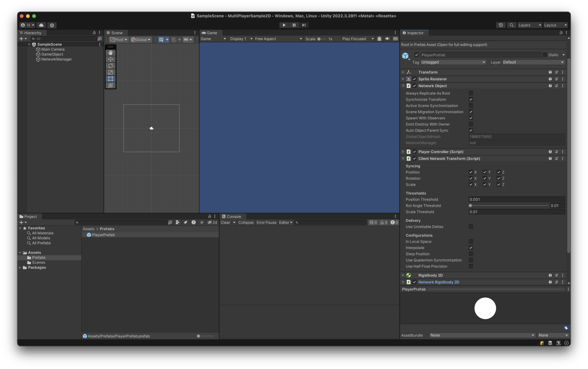Uncheck Synchronize Transform

471,99
